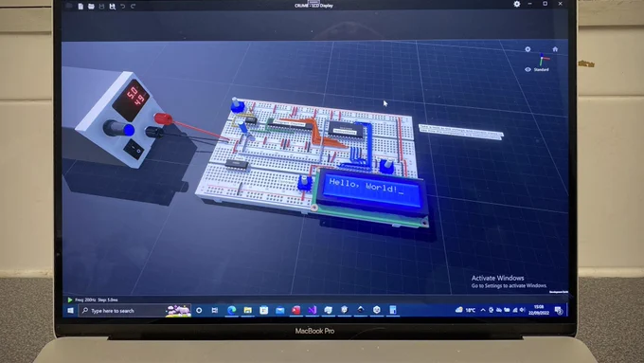Flip the power supply rocker switch
Screen dimensions: 644x363
tap(134, 149)
